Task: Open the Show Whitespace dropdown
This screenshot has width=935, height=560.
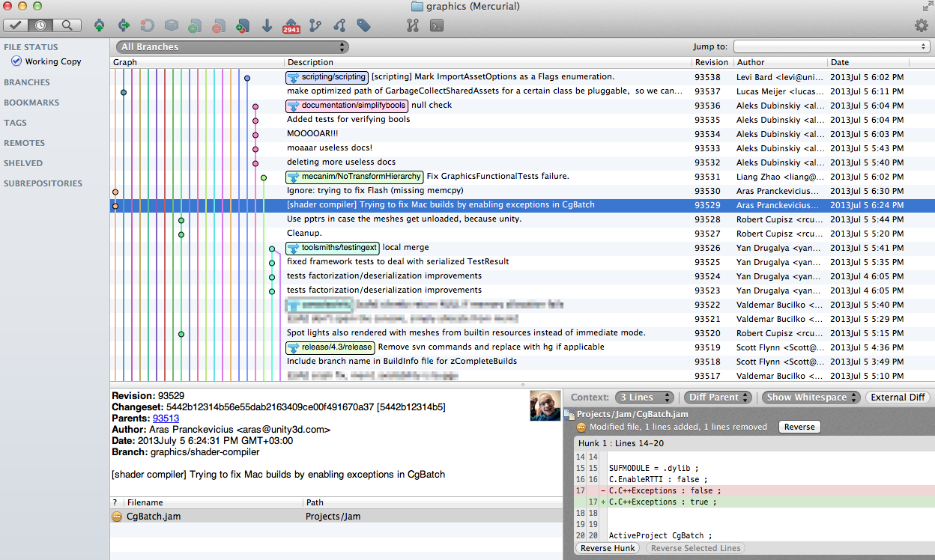Action: point(811,398)
